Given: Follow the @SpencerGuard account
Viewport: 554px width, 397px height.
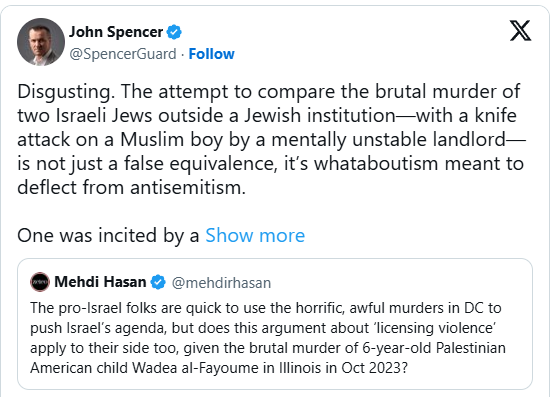Looking at the screenshot, I should (211, 54).
